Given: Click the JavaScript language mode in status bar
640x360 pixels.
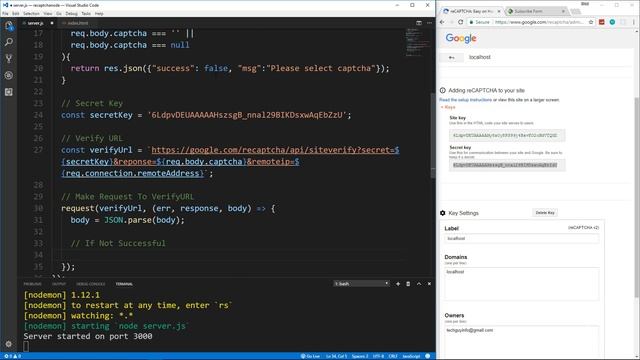Looking at the screenshot, I should (411, 356).
